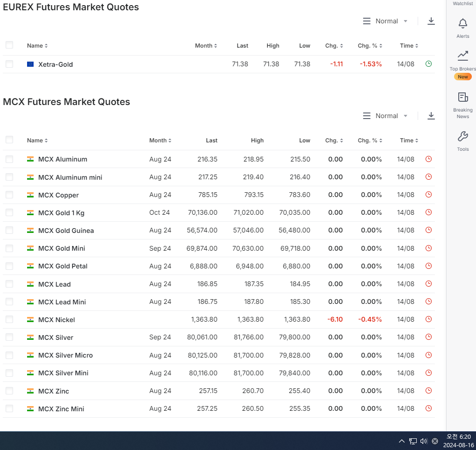Image resolution: width=476 pixels, height=450 pixels.
Task: Click MCX Silver high value 81,766.00
Action: coord(249,337)
